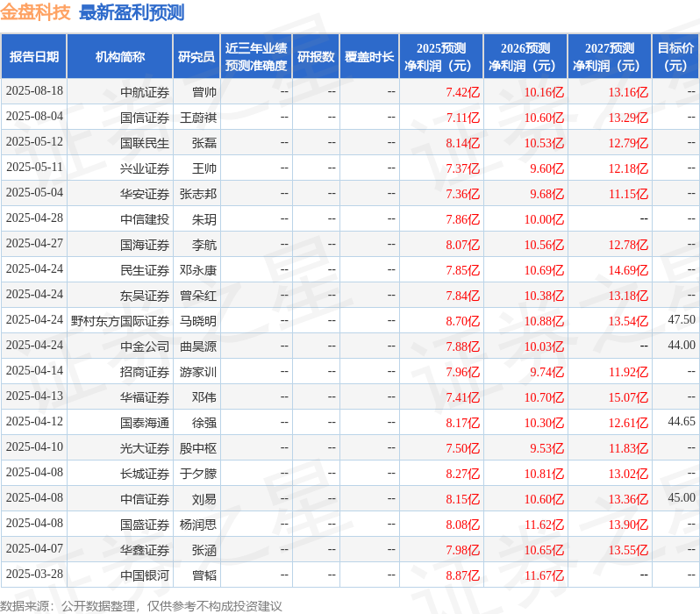
Task: Click the 金盘科技 title text
Action: [35, 12]
